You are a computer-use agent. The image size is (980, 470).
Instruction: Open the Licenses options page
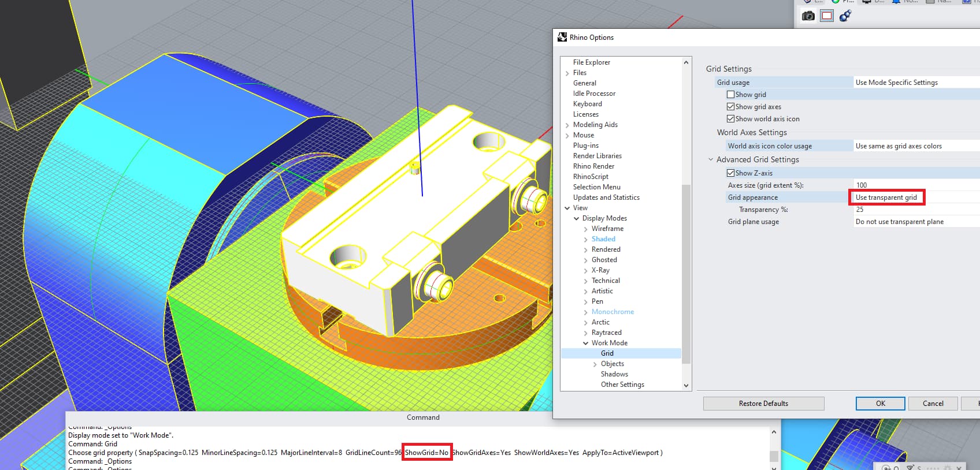click(x=585, y=114)
